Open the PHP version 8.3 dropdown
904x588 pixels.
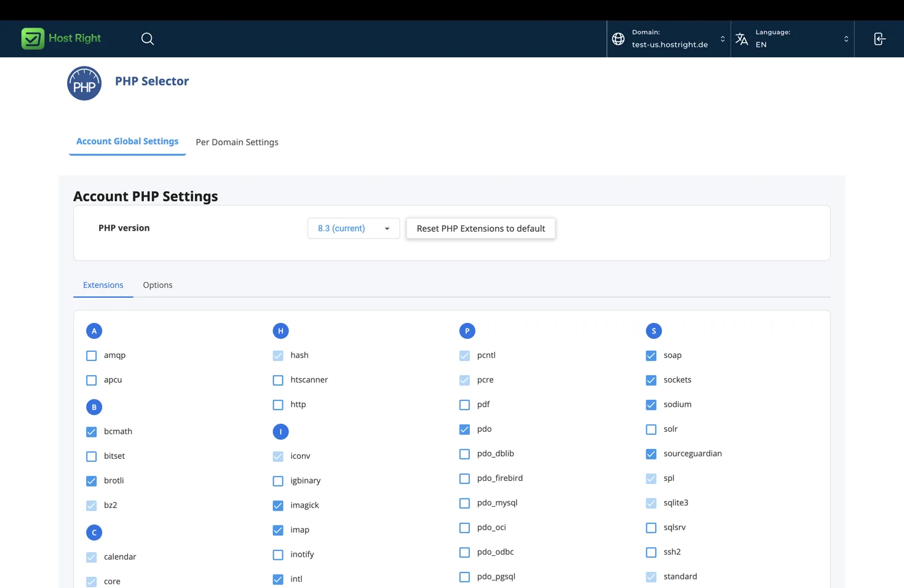click(354, 228)
